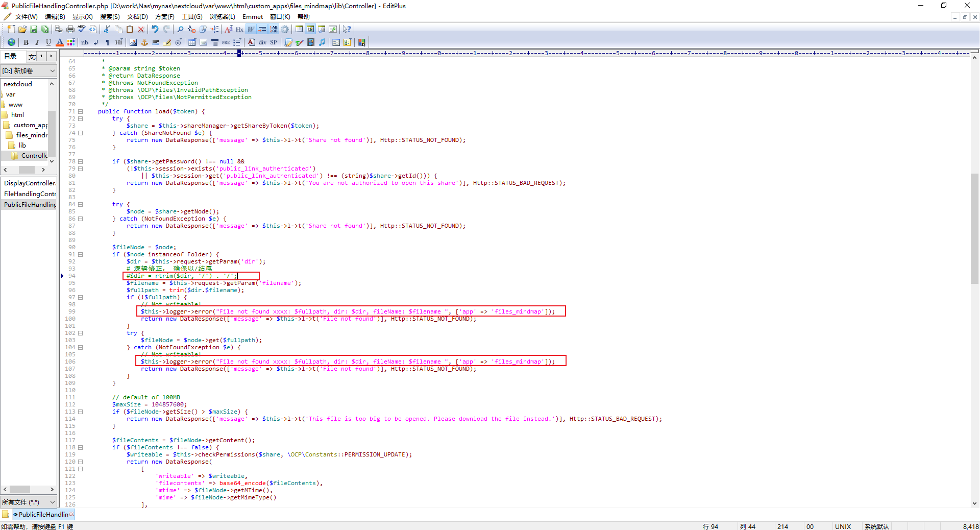Open a file using the Open folder icon
The image size is (980, 530).
pos(22,29)
